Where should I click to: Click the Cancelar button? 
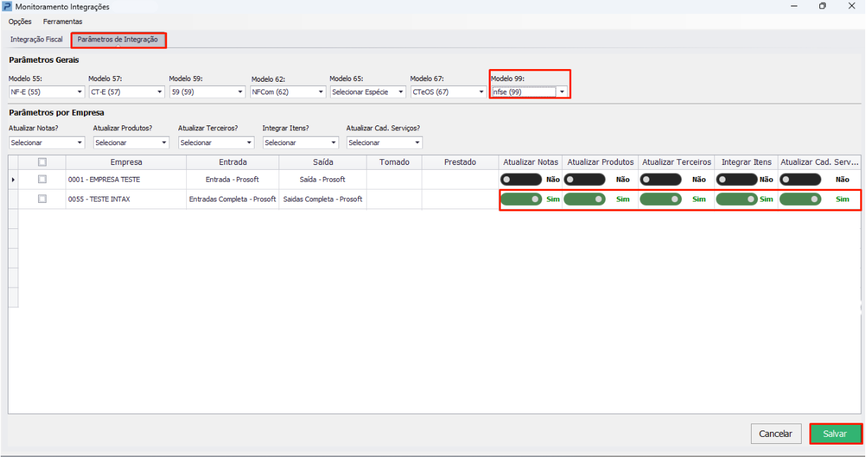click(776, 434)
